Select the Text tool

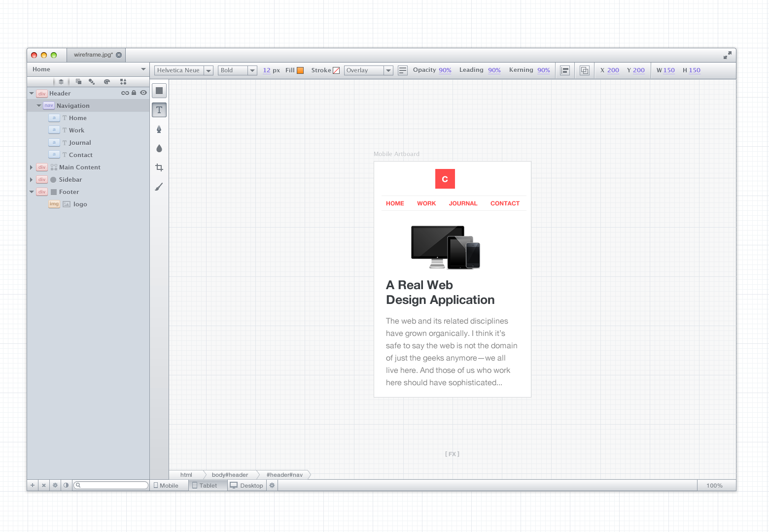159,110
